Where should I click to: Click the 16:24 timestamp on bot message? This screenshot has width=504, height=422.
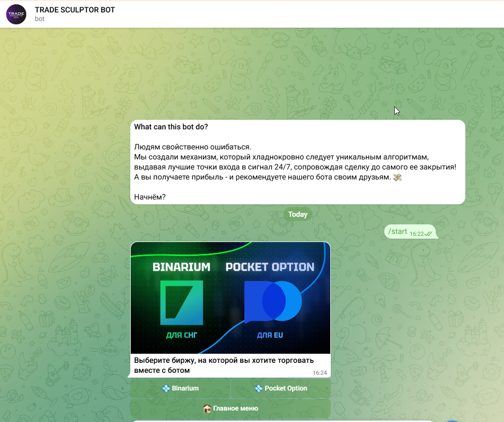tap(319, 373)
